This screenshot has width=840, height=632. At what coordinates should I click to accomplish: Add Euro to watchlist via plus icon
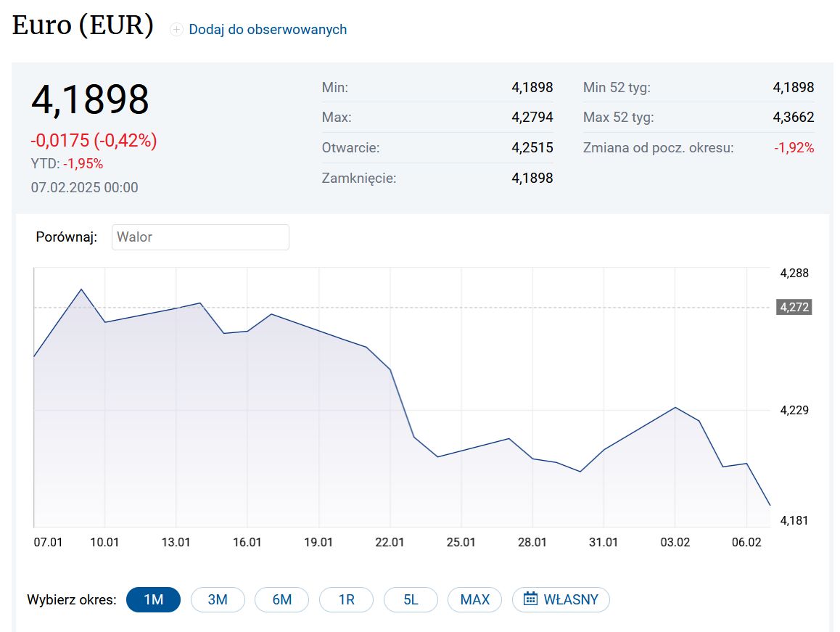pos(176,29)
